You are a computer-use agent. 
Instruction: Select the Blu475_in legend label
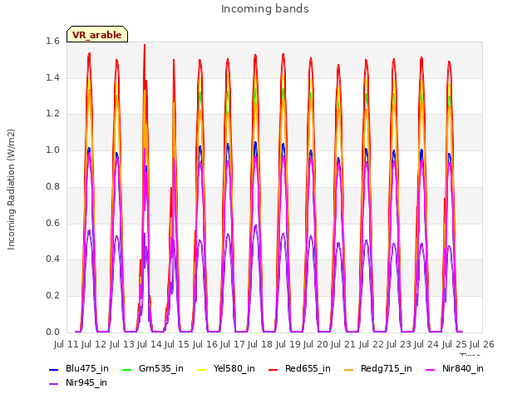coord(87,369)
